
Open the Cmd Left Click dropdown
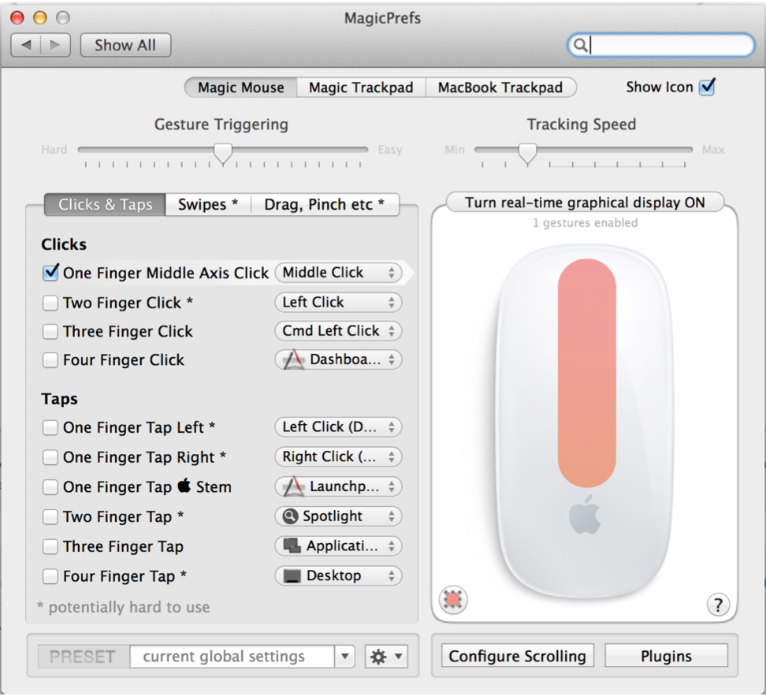pos(338,331)
